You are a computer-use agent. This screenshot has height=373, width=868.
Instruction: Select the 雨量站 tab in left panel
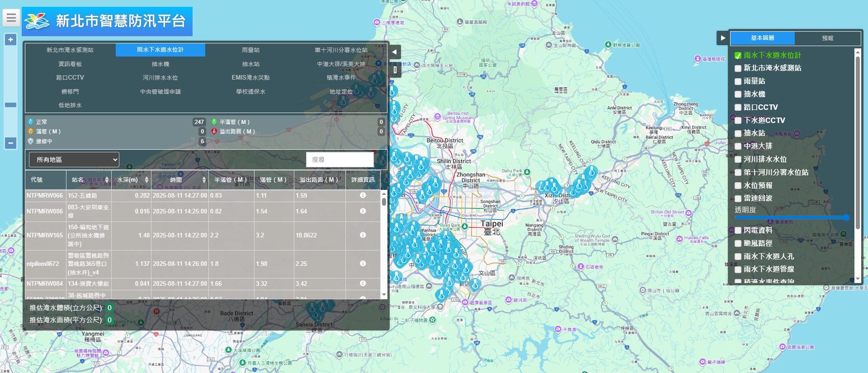click(x=250, y=50)
